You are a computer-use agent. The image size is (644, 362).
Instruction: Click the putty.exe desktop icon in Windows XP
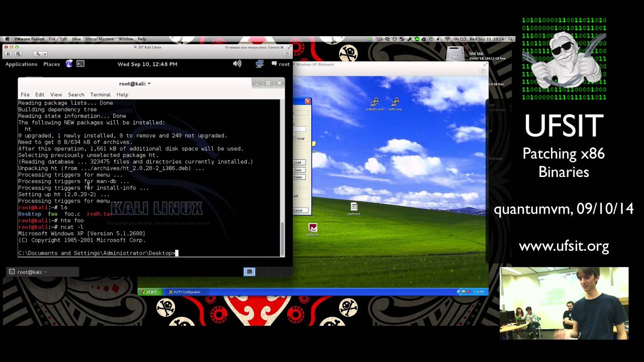[395, 104]
